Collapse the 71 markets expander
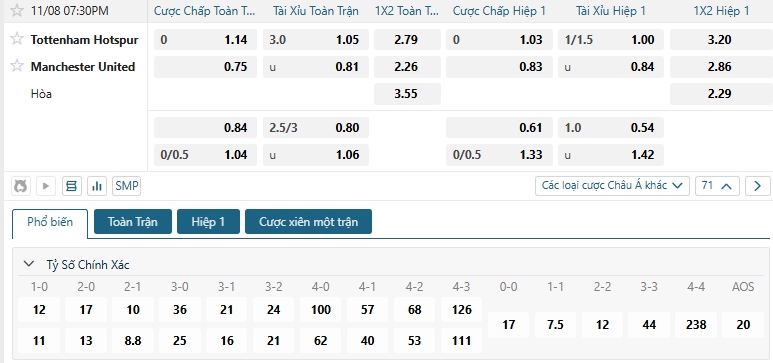 click(717, 186)
